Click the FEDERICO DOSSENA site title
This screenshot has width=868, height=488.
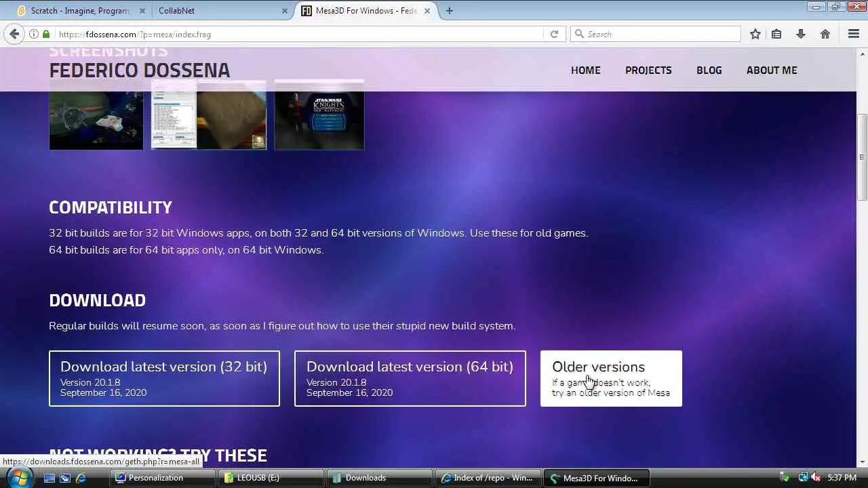139,70
